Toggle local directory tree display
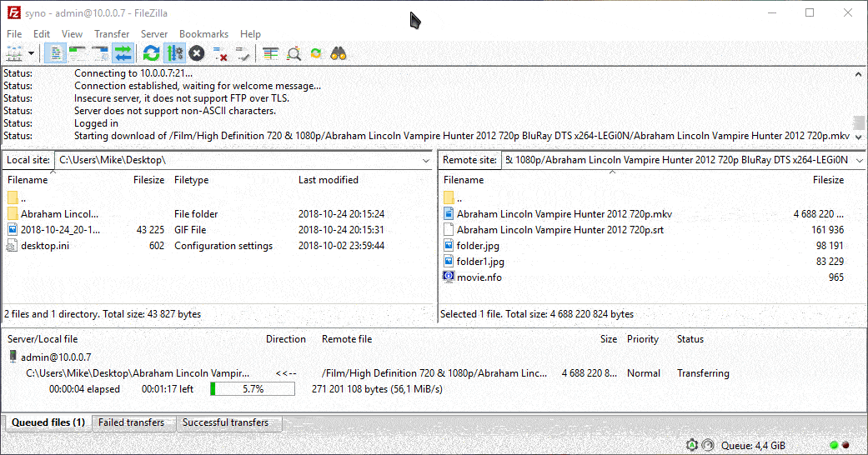Screen dimensions: 868x455 (78, 53)
